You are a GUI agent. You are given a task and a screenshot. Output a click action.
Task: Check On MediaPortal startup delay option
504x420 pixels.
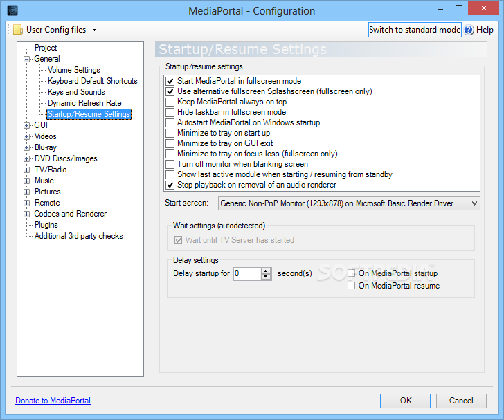coord(351,273)
